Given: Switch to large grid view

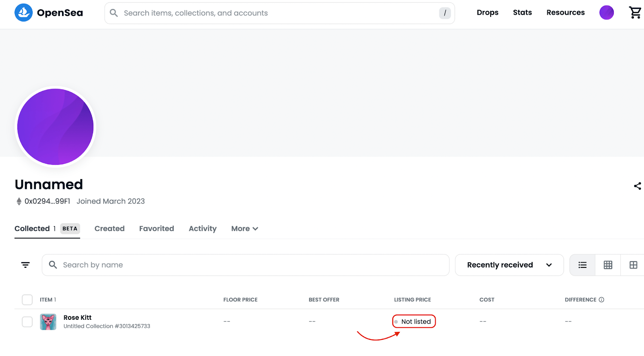Looking at the screenshot, I should point(633,265).
